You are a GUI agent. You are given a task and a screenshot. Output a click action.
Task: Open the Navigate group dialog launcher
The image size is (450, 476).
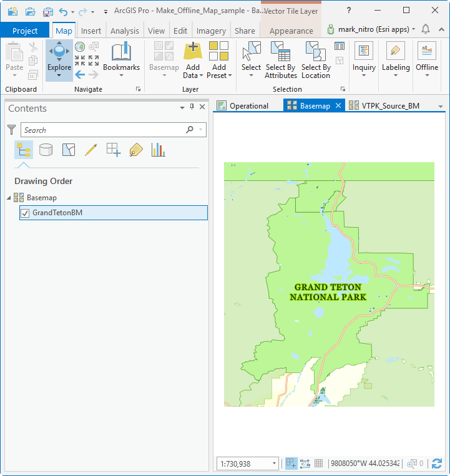pyautogui.click(x=138, y=89)
